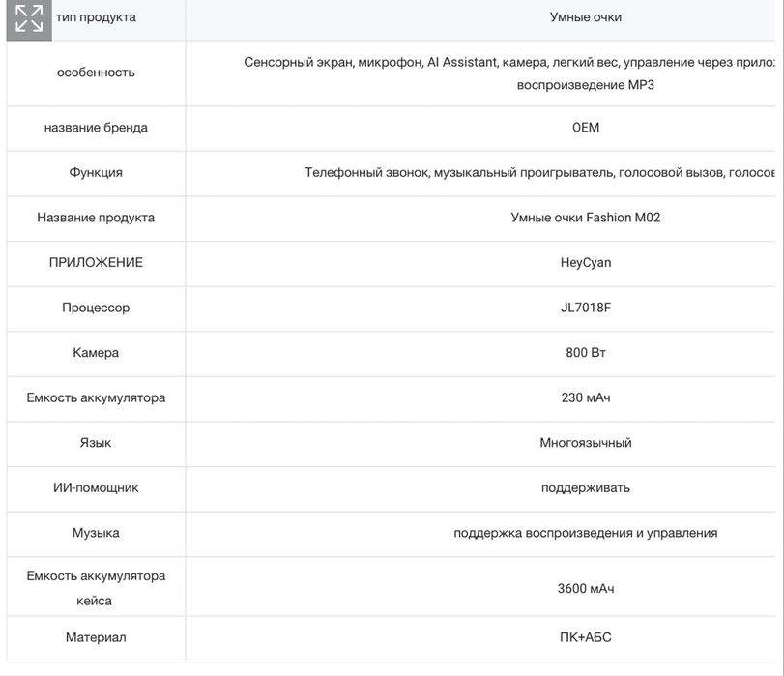Select the "HeyCyan" app name
Viewport: 784px width, 676px height.
(x=585, y=262)
